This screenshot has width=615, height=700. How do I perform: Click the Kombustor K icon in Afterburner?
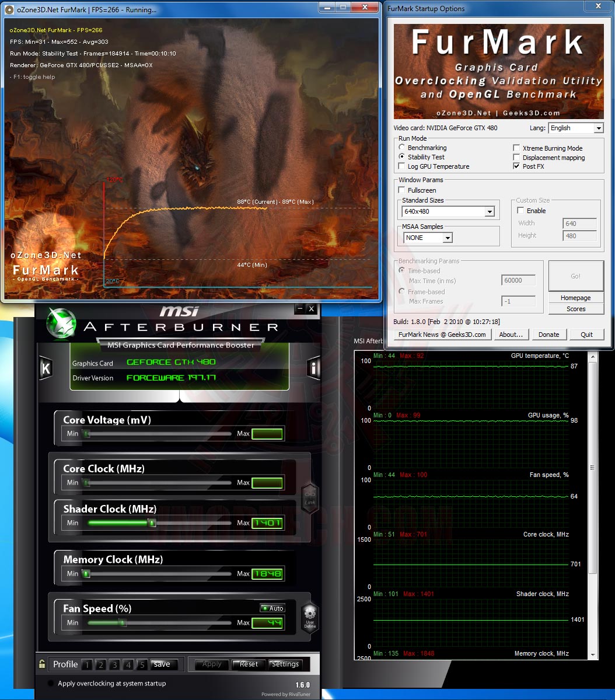click(46, 368)
